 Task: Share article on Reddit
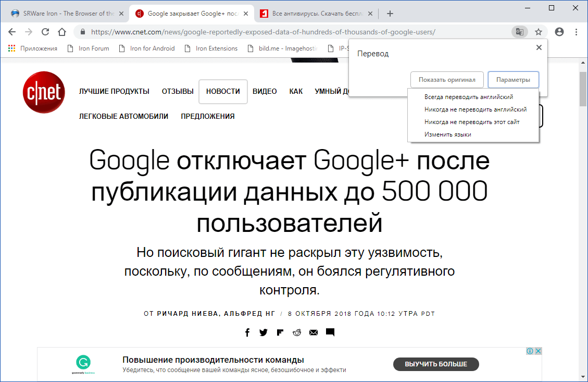tap(297, 332)
